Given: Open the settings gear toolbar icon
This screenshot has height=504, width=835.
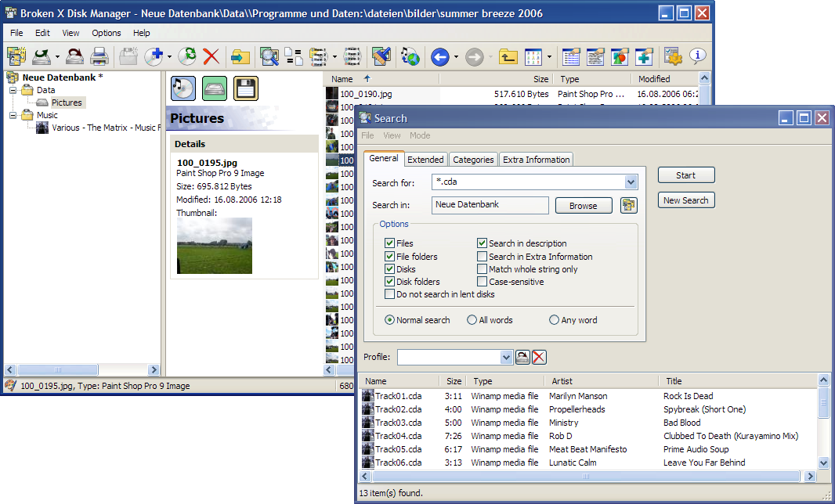Looking at the screenshot, I should [671, 56].
